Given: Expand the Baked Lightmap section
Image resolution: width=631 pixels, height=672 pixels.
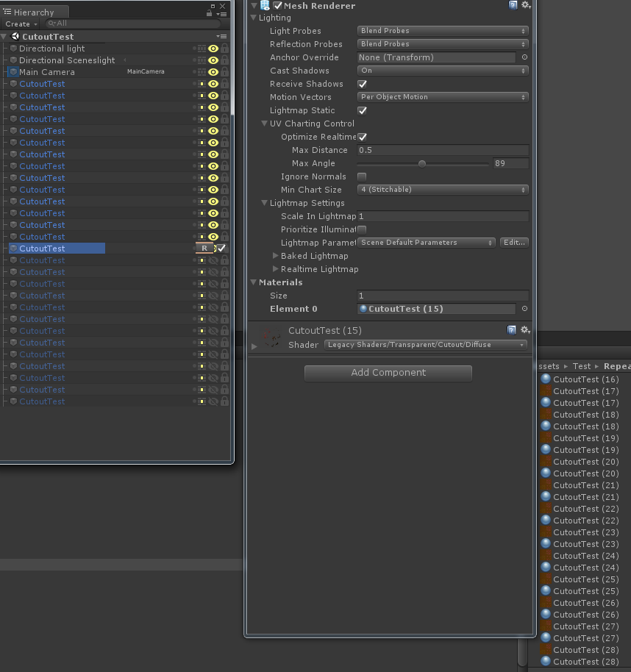Looking at the screenshot, I should (x=277, y=255).
